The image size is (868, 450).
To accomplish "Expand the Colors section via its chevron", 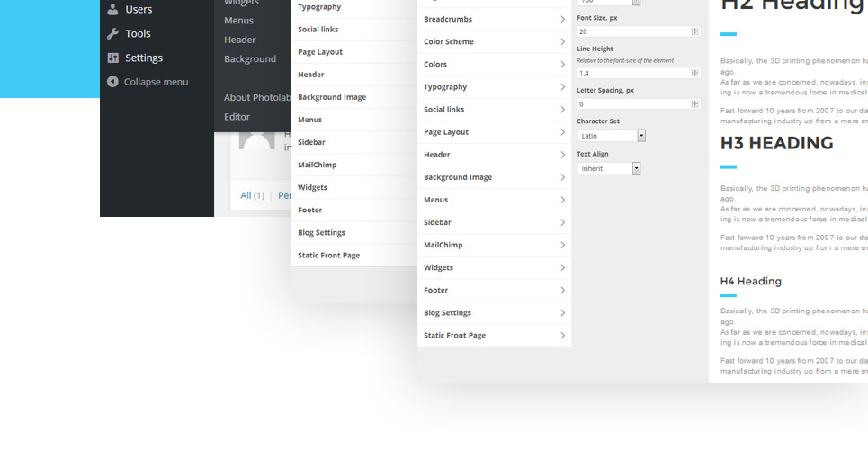I will pos(562,65).
